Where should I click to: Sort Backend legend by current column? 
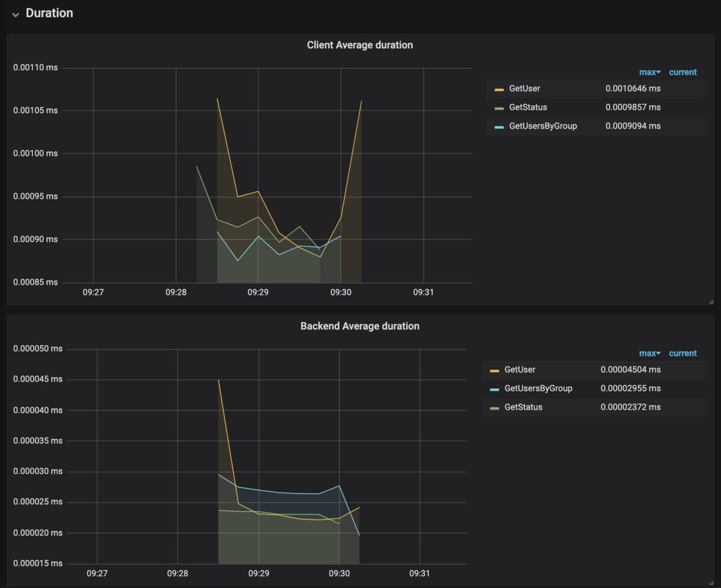[x=683, y=353]
